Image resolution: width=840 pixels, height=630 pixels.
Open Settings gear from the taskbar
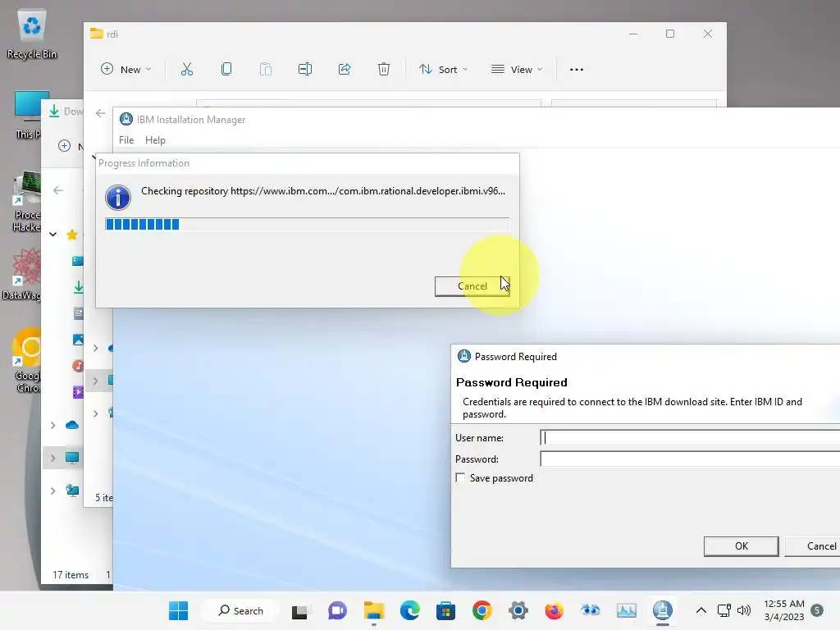point(518,610)
